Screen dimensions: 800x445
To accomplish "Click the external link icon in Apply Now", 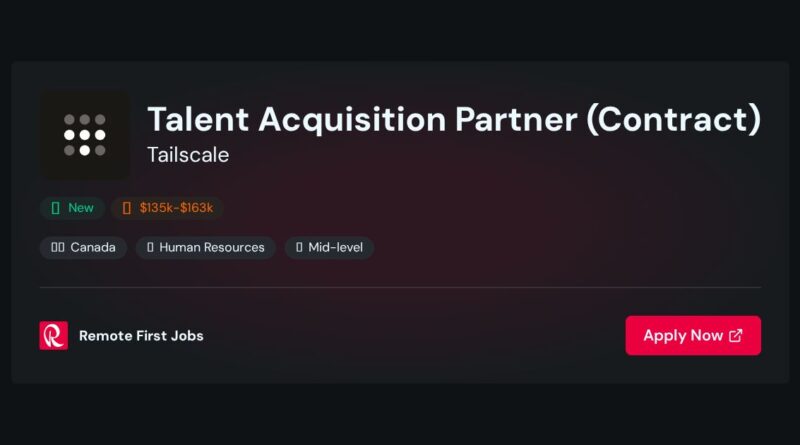I will 736,335.
